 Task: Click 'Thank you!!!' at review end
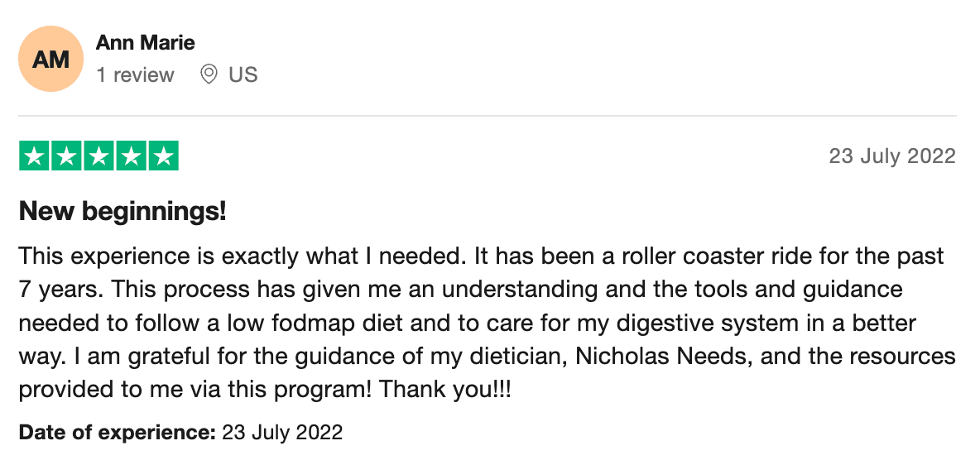tap(445, 390)
